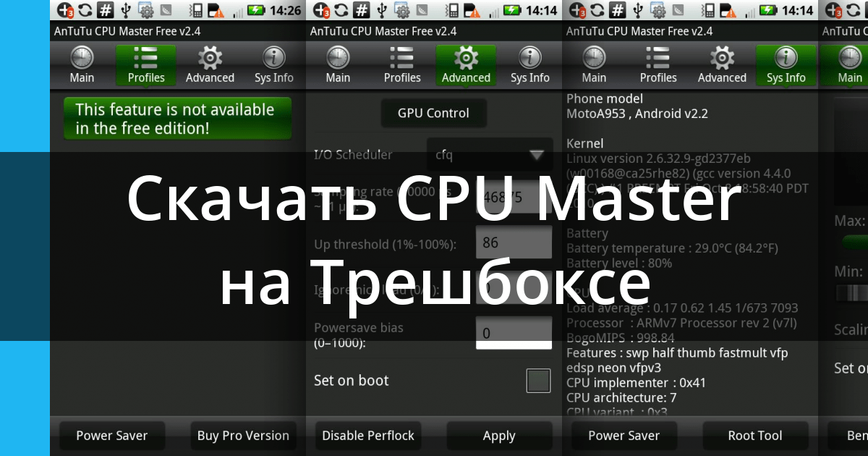Click Power Saver button beside Buy Pro Version
This screenshot has height=456, width=868.
[x=112, y=436]
